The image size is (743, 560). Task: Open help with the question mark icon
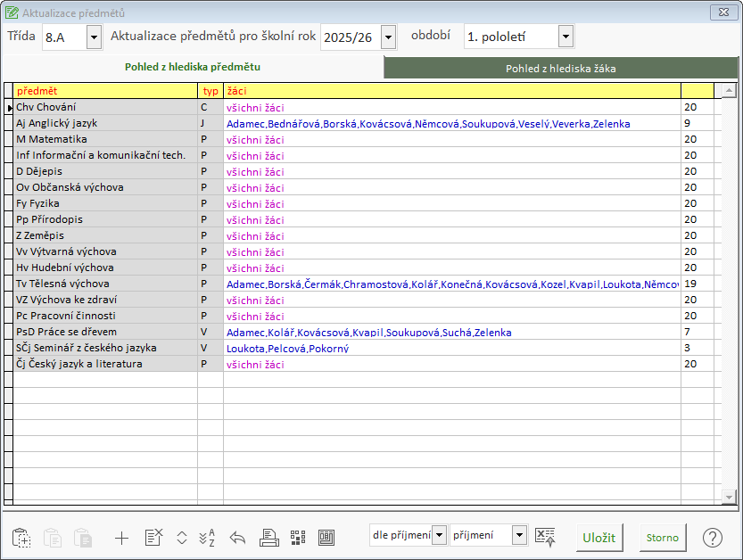712,538
